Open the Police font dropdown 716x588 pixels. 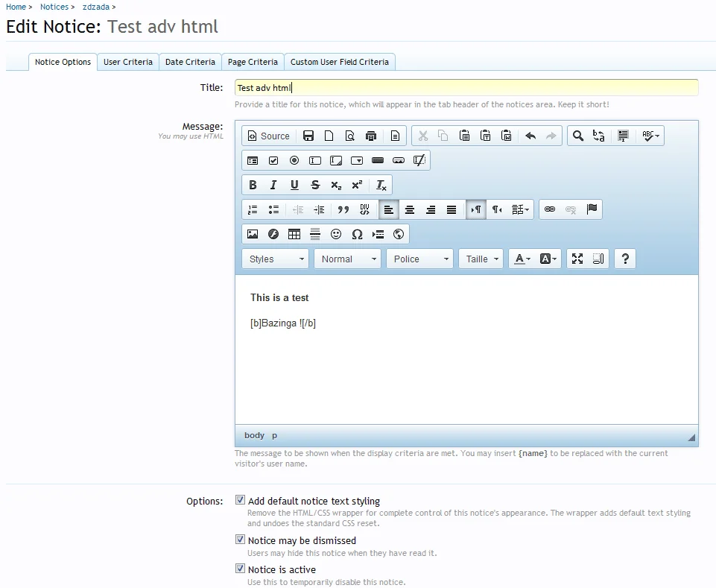[419, 259]
